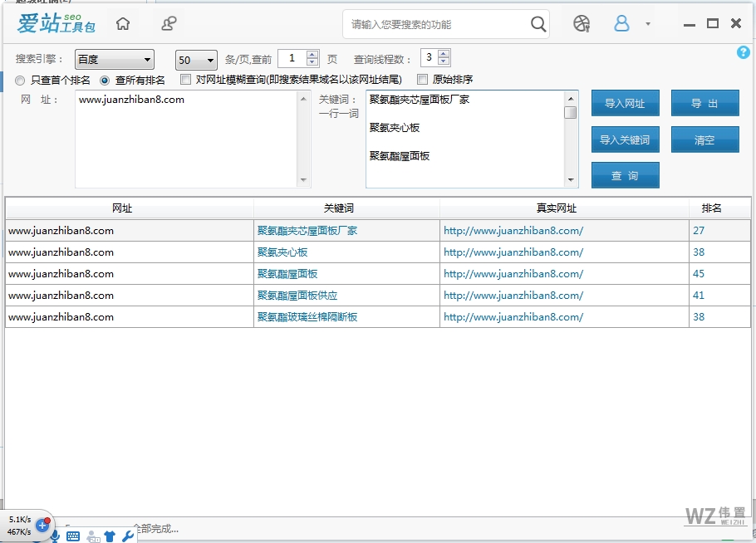Click the 导入网址 button
756x543 pixels.
click(x=624, y=103)
